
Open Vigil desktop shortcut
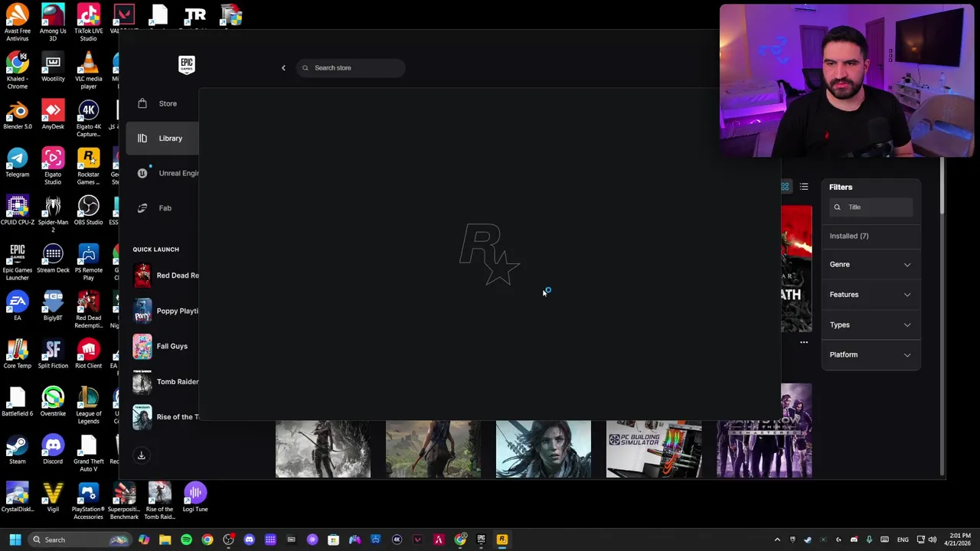point(53,497)
